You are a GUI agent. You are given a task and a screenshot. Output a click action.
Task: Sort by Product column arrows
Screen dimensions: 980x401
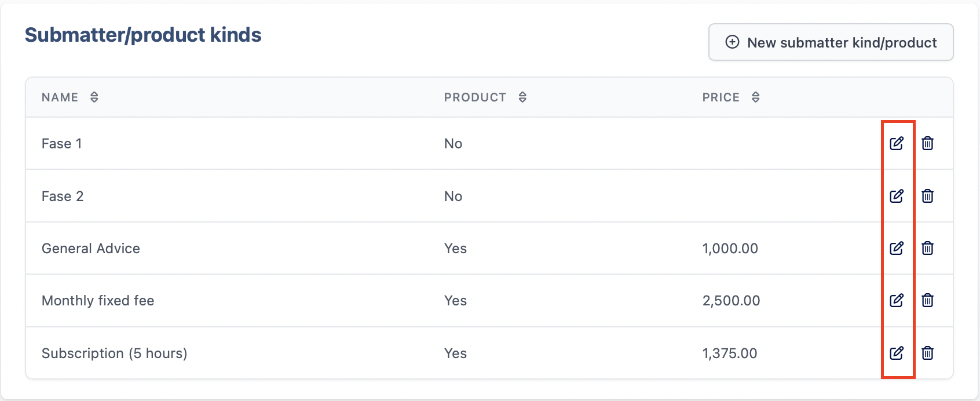522,97
